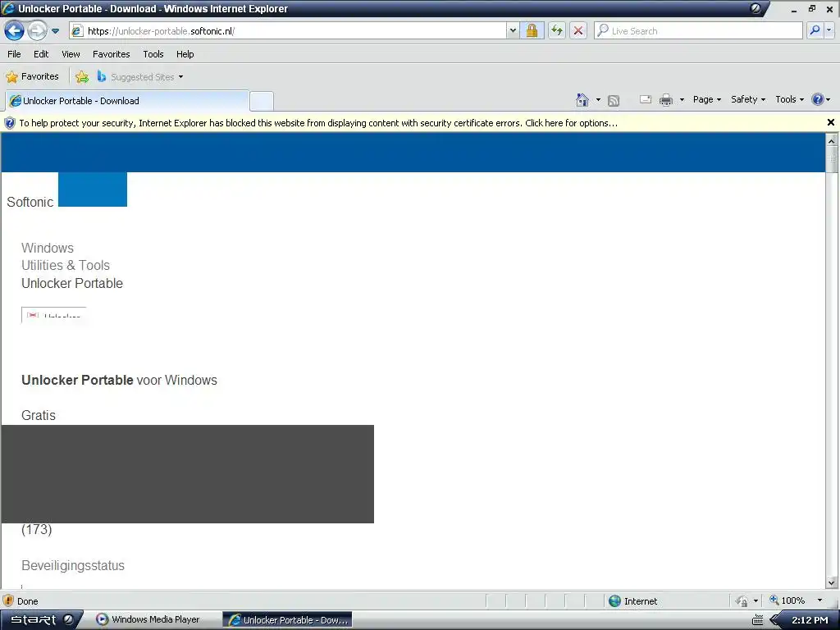The image size is (840, 630).
Task: Open the Favorites center star button
Action: pyautogui.click(x=32, y=76)
